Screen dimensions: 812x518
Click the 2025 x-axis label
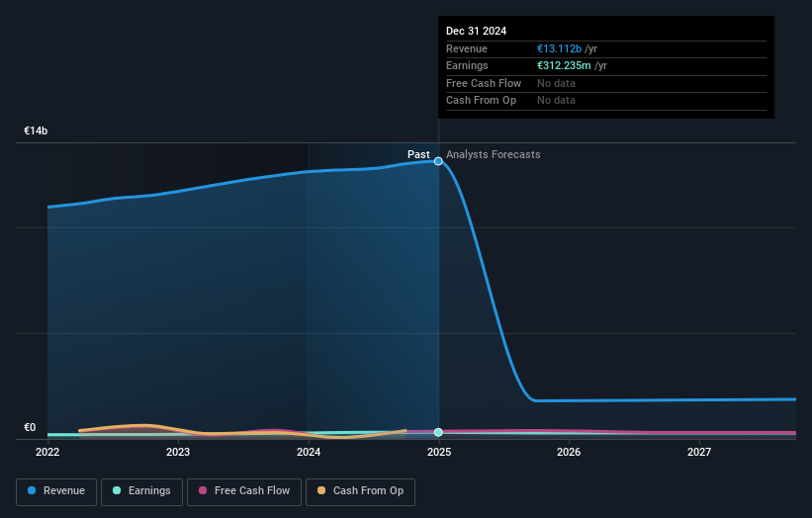tap(439, 452)
